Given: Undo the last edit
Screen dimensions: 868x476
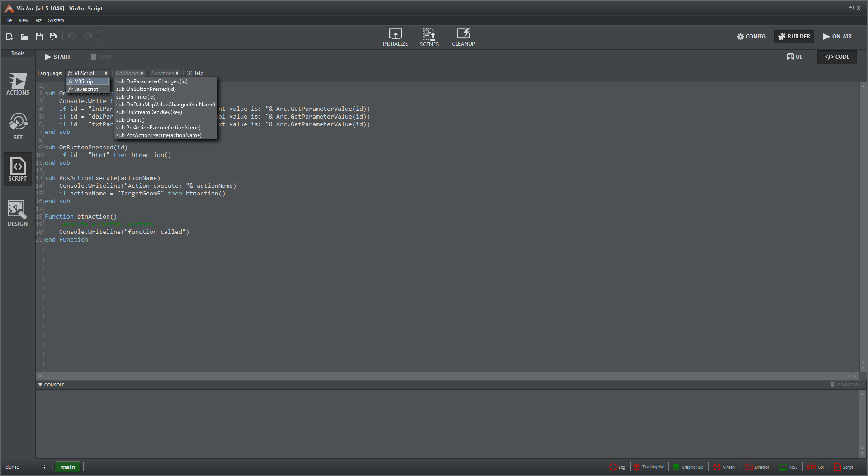Looking at the screenshot, I should point(72,37).
